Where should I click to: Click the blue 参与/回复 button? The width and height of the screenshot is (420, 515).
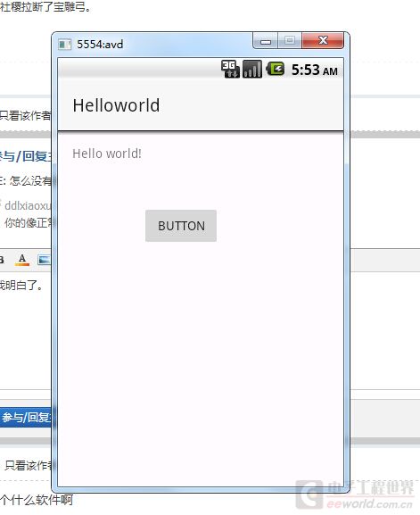(26, 418)
